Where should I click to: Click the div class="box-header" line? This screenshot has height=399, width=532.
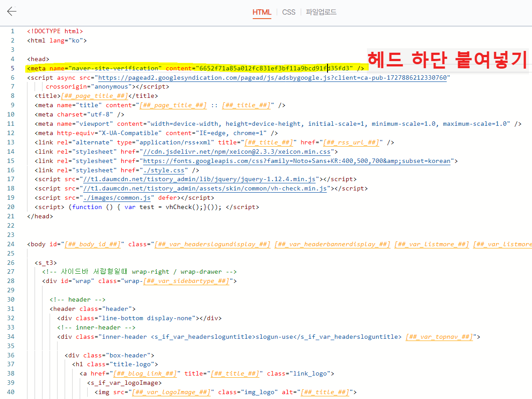[109, 356]
